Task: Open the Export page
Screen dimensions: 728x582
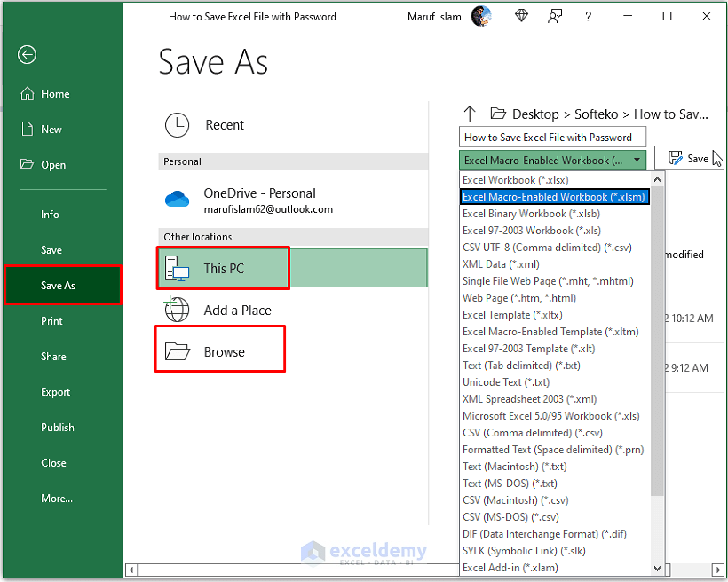Action: coord(63,392)
